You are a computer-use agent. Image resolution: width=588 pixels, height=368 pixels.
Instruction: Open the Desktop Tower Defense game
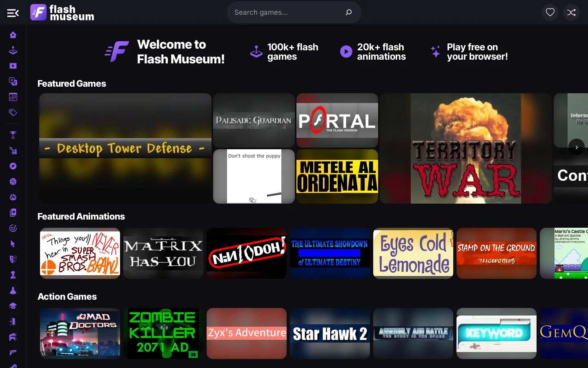click(x=125, y=148)
